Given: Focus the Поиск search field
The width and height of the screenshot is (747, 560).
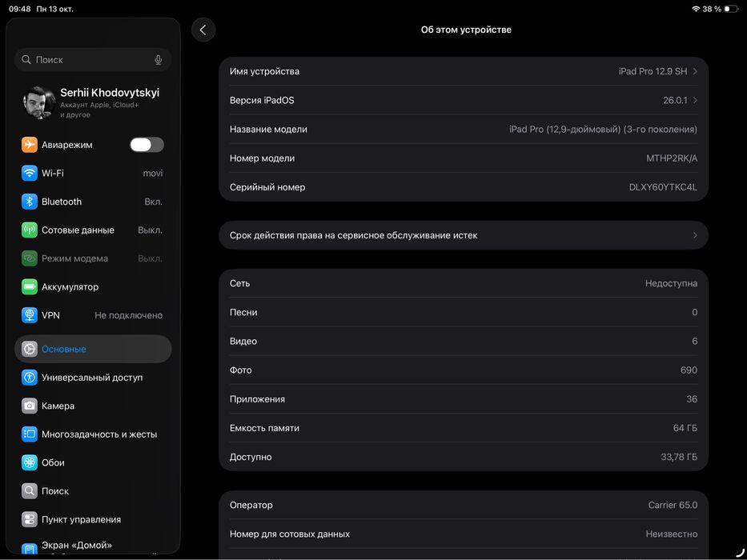Looking at the screenshot, I should point(93,60).
